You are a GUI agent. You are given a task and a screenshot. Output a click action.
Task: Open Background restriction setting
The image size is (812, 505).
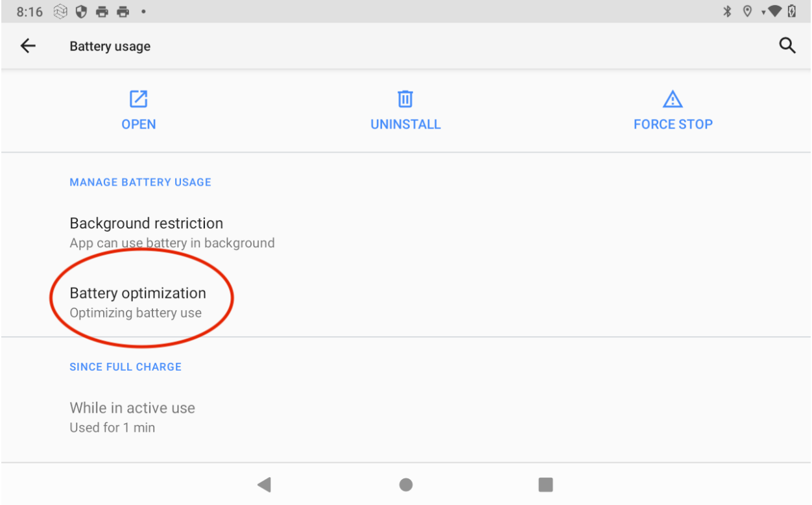[x=147, y=232]
